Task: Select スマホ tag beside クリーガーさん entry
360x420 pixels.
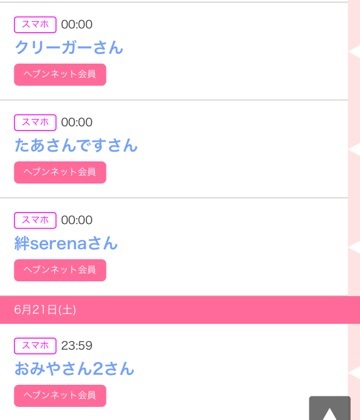Action: tap(35, 24)
